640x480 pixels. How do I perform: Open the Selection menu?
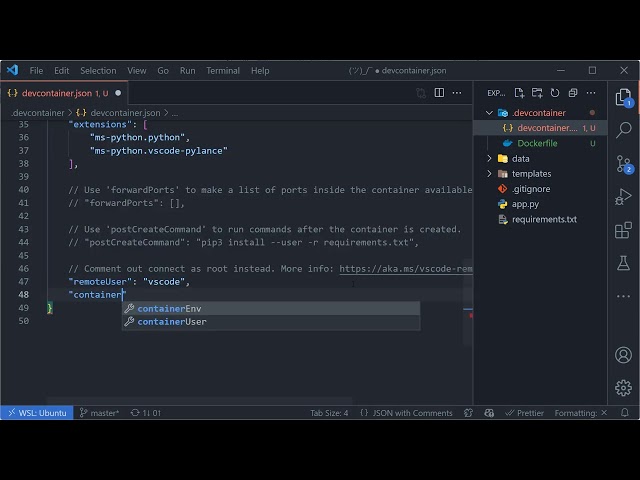pyautogui.click(x=98, y=71)
